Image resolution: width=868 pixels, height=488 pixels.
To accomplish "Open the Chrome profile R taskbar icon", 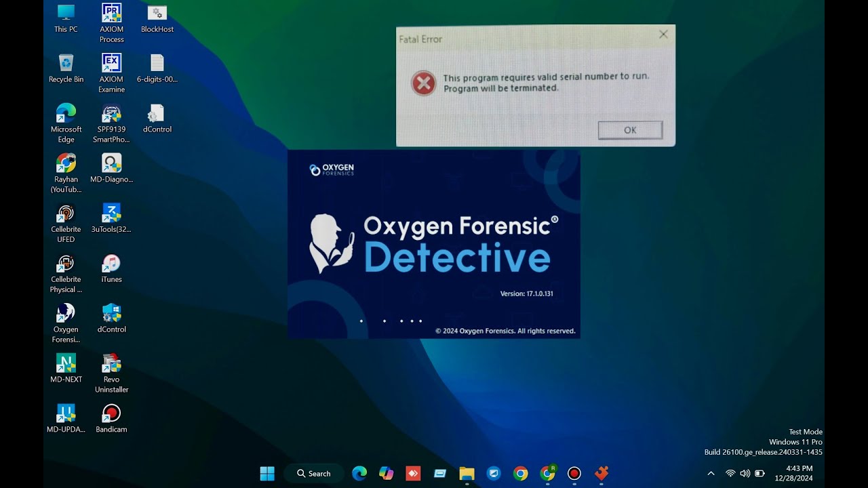I will 548,473.
